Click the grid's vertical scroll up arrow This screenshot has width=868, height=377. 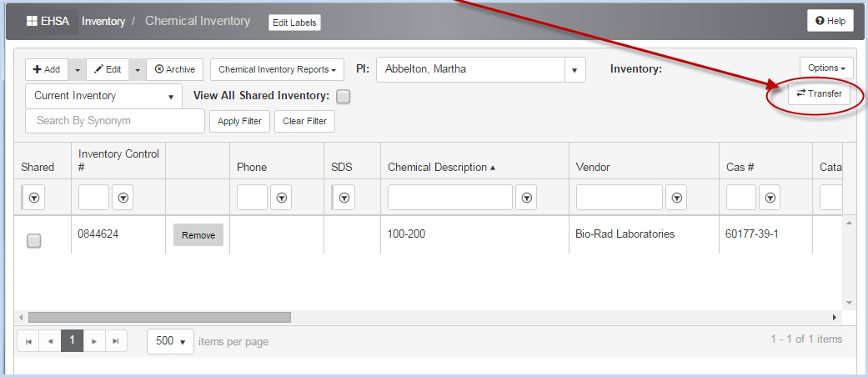[849, 223]
